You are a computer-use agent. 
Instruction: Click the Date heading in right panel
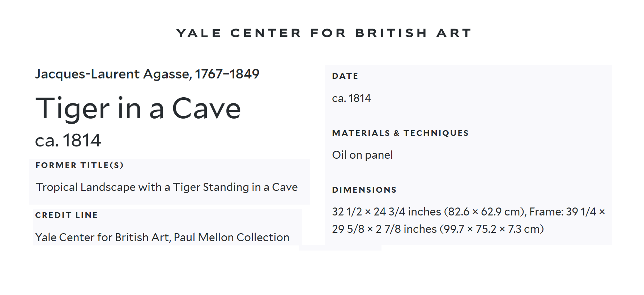click(x=345, y=76)
